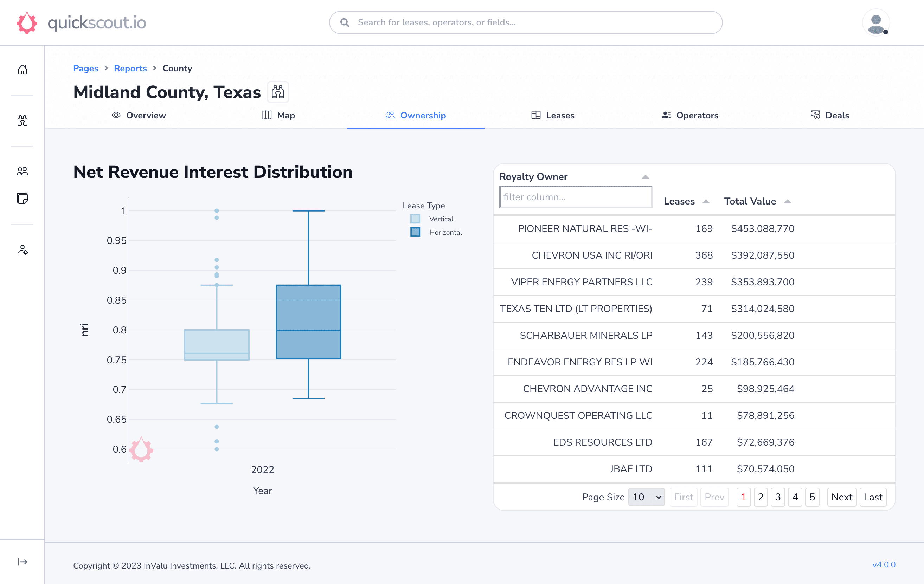Sort by Royalty Owner arrow
924x584 pixels.
coord(646,177)
